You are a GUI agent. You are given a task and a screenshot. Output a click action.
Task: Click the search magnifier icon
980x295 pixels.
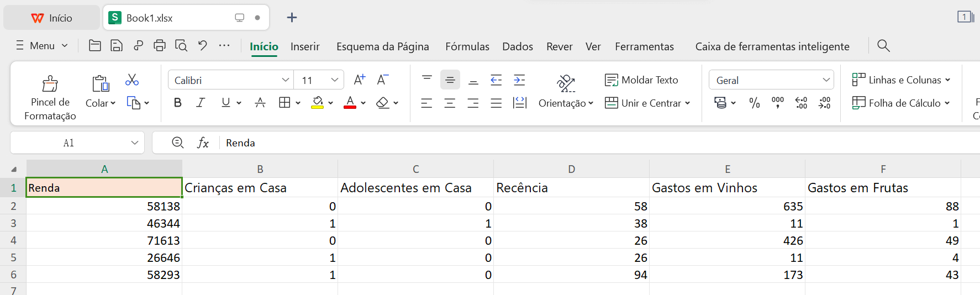883,46
